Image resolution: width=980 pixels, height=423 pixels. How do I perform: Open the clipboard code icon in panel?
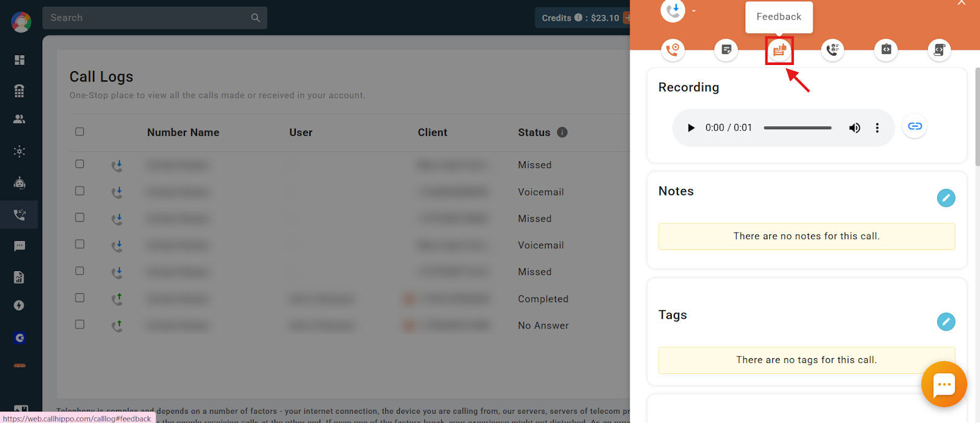click(x=886, y=50)
